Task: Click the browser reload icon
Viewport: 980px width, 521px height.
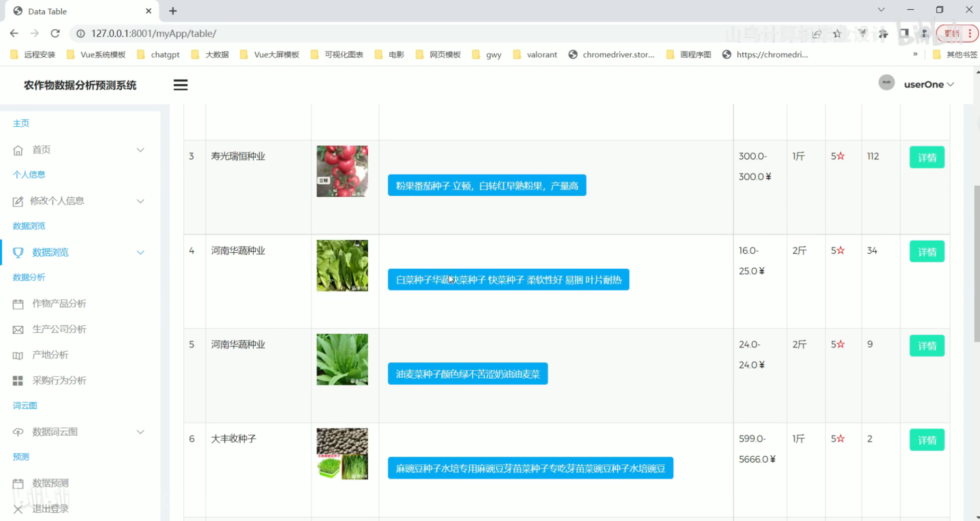Action: click(x=55, y=33)
